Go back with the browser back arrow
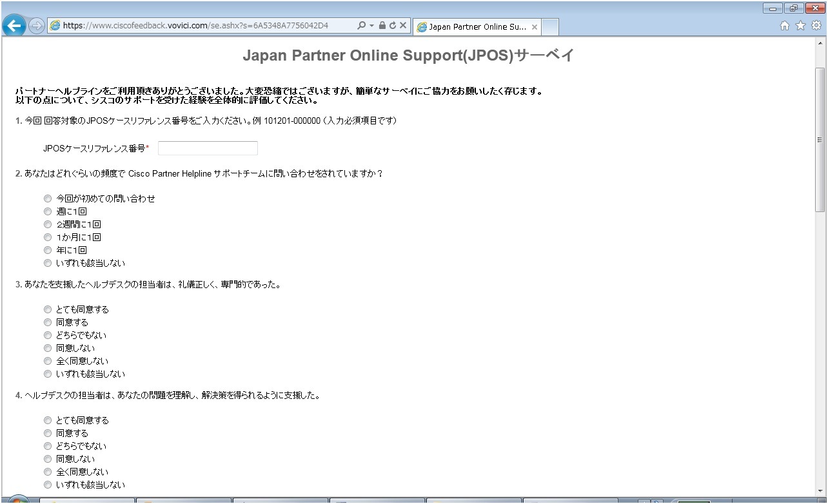The image size is (828, 504). click(14, 25)
